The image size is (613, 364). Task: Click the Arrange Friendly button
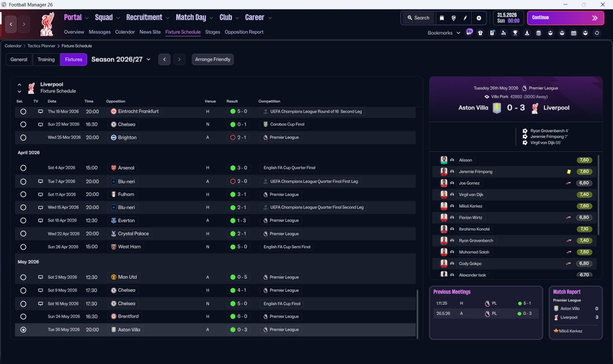click(213, 59)
